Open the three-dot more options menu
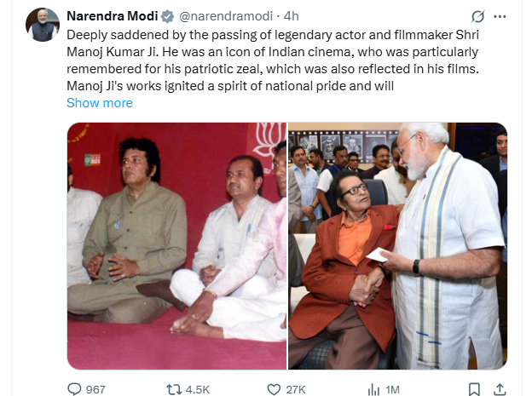Screen dimensions: 532x396 coord(500,16)
